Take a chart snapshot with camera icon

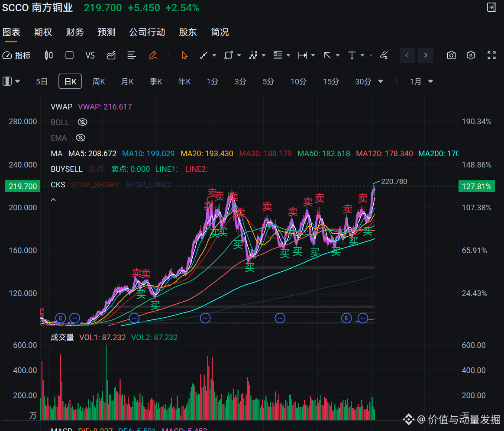(x=451, y=55)
